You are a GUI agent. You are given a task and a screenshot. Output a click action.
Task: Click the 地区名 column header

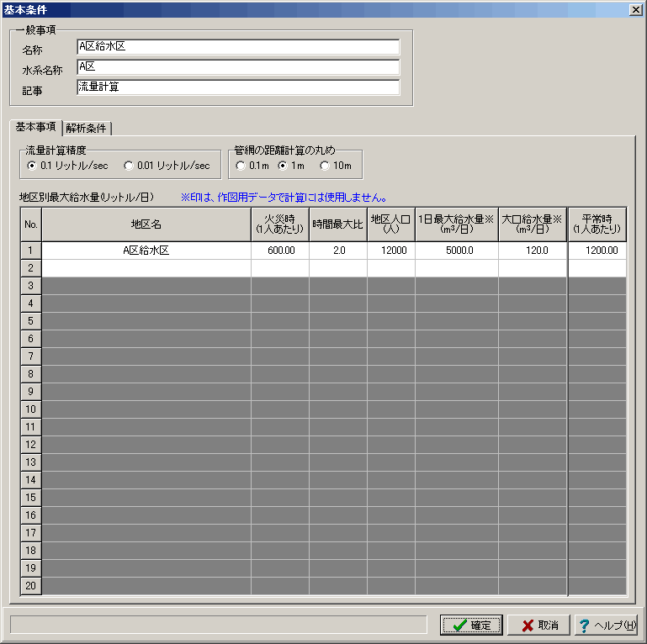click(x=146, y=224)
